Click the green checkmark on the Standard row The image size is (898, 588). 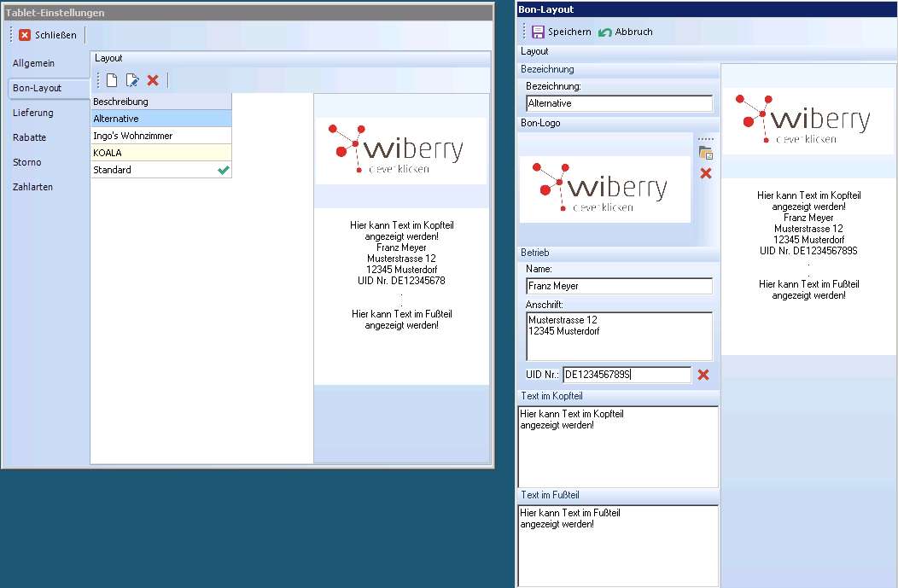coord(224,170)
